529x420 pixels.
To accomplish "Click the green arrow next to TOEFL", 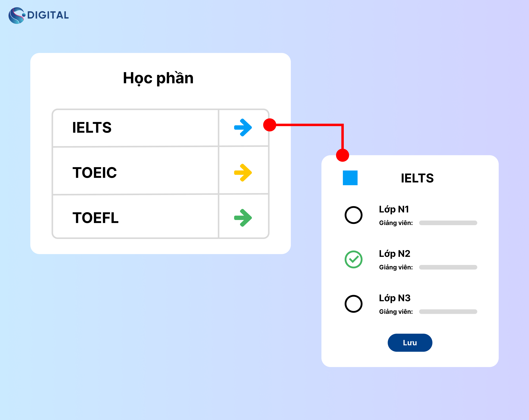I will coord(243,218).
